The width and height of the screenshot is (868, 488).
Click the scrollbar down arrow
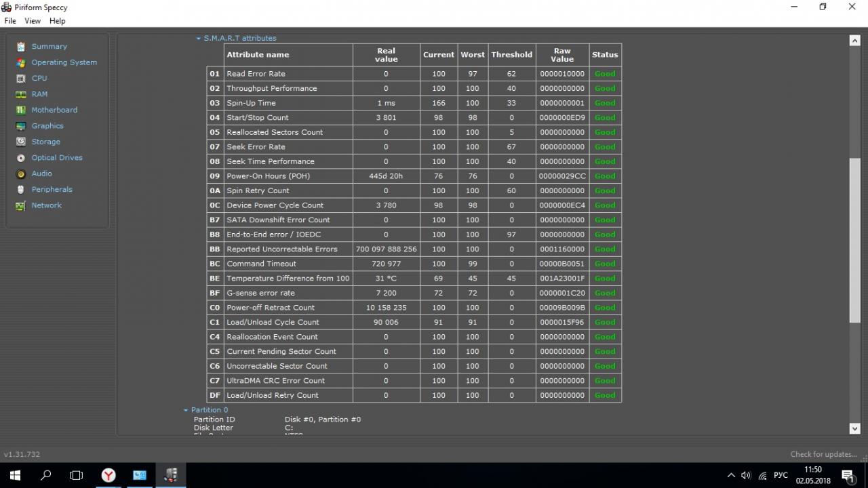pos(854,428)
